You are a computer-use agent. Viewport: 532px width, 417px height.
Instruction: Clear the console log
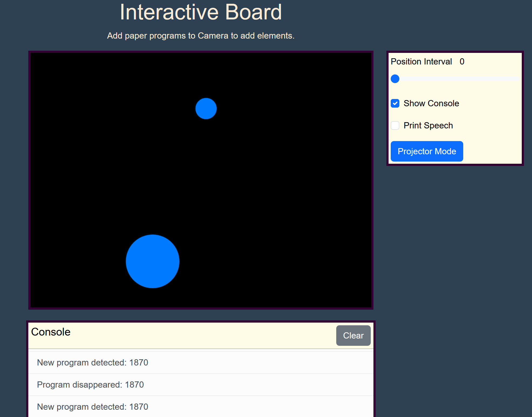tap(353, 336)
